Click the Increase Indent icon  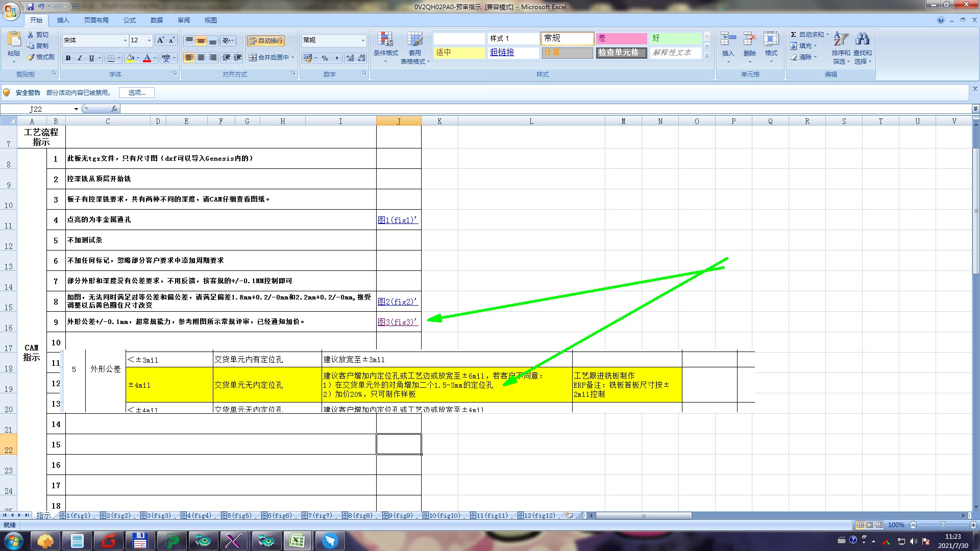tap(238, 58)
